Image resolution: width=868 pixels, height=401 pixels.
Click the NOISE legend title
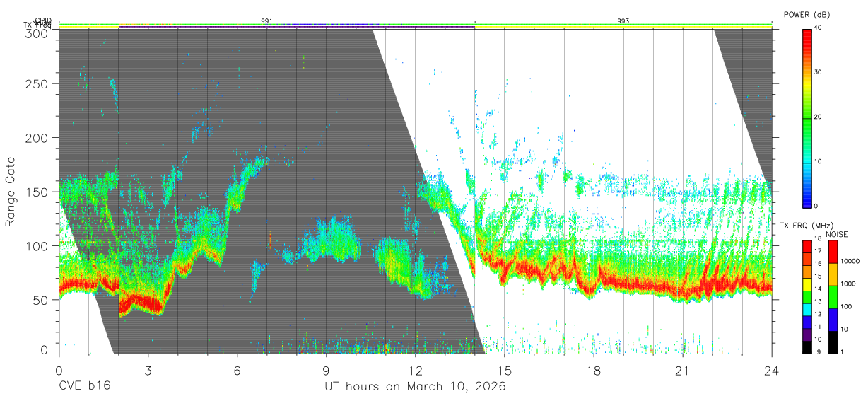tap(836, 234)
